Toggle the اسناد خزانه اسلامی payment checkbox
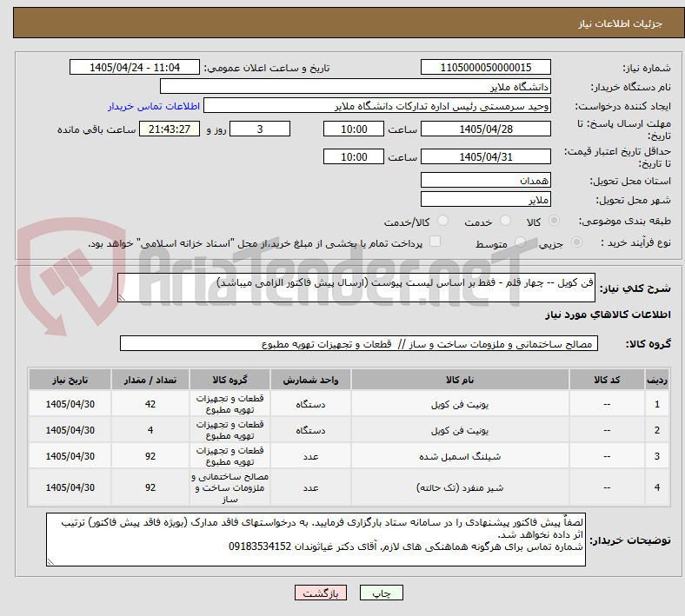685x616 pixels. click(436, 242)
